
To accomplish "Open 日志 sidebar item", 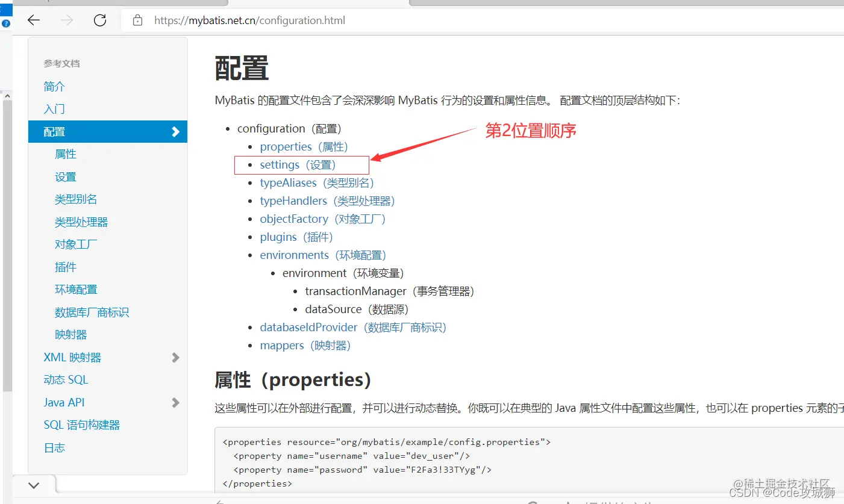I will [x=54, y=447].
